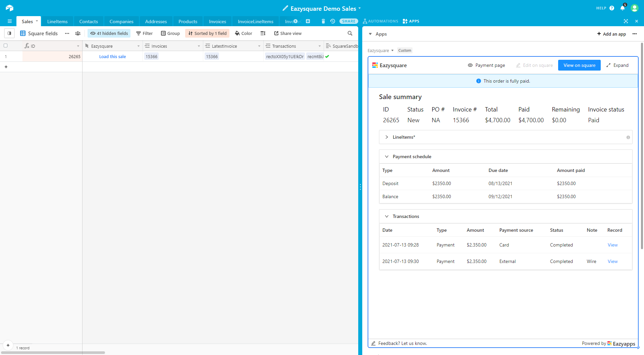Open the tables list hamburger menu
Screen dimensions: 644x355
click(10, 21)
